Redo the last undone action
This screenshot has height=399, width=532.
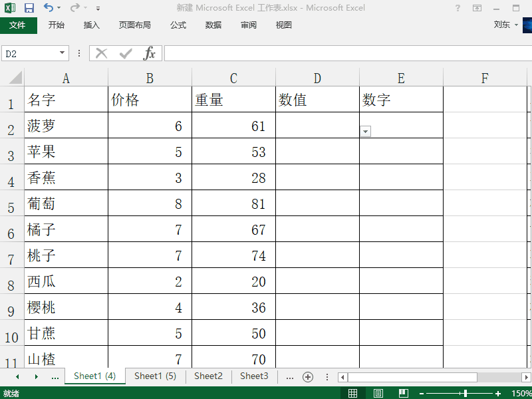[x=75, y=7]
